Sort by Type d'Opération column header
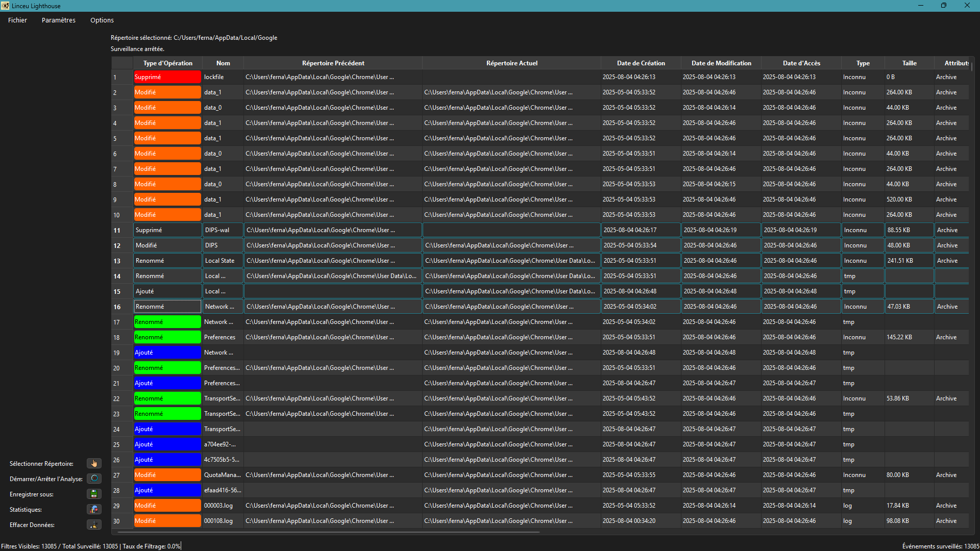 (167, 63)
